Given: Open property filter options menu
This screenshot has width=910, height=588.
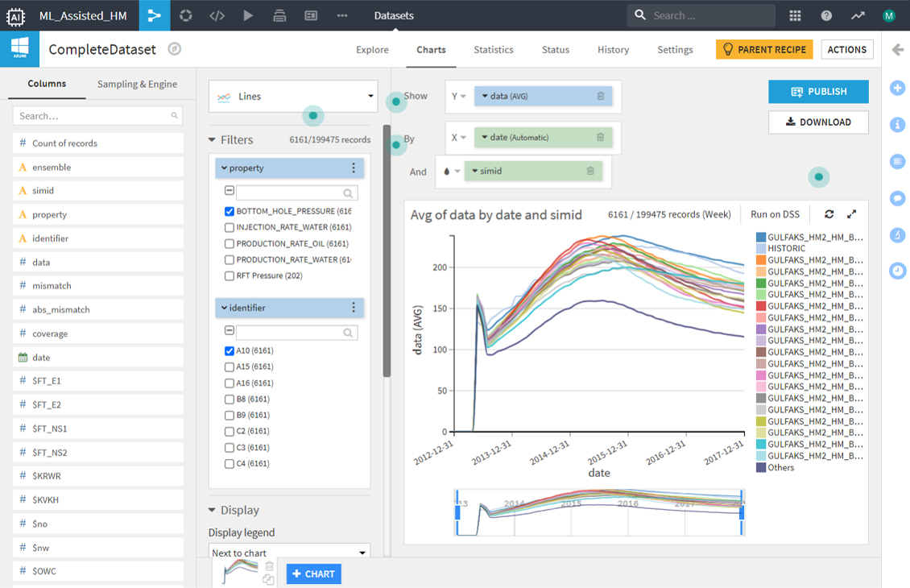Looking at the screenshot, I should coord(354,168).
